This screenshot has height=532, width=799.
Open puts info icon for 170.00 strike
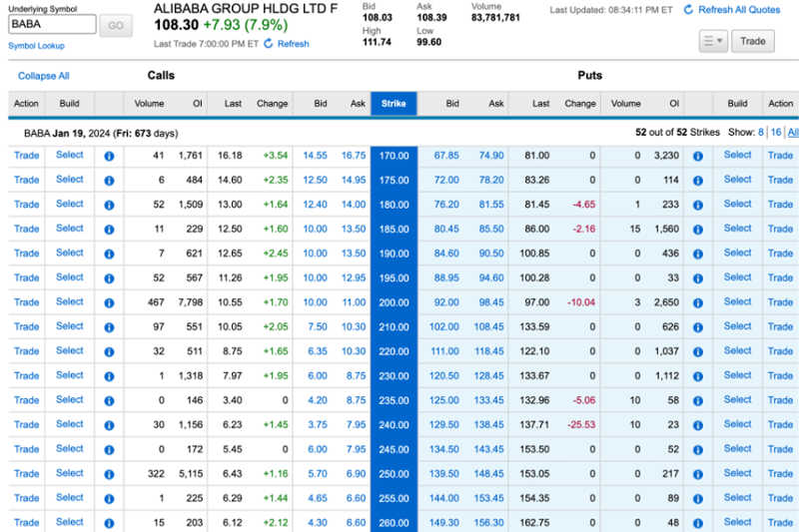[x=698, y=156]
